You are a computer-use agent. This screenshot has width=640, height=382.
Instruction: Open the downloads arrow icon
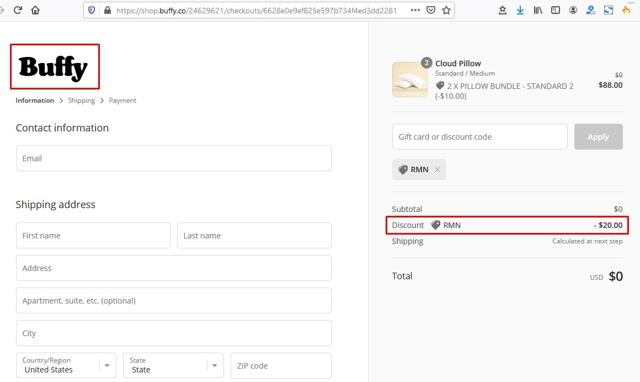(x=520, y=10)
